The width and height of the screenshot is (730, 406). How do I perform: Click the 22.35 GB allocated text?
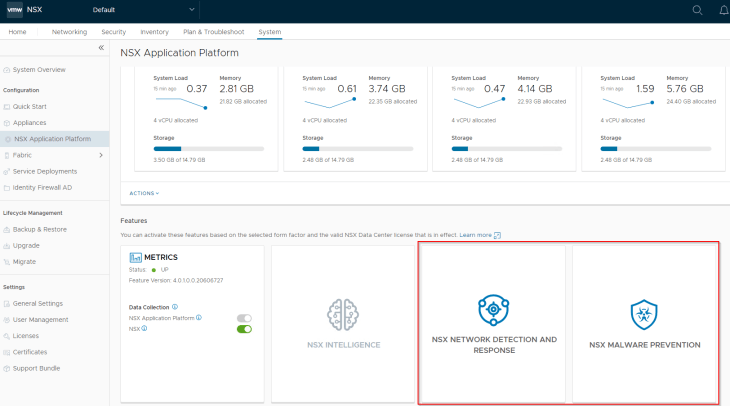tap(393, 102)
